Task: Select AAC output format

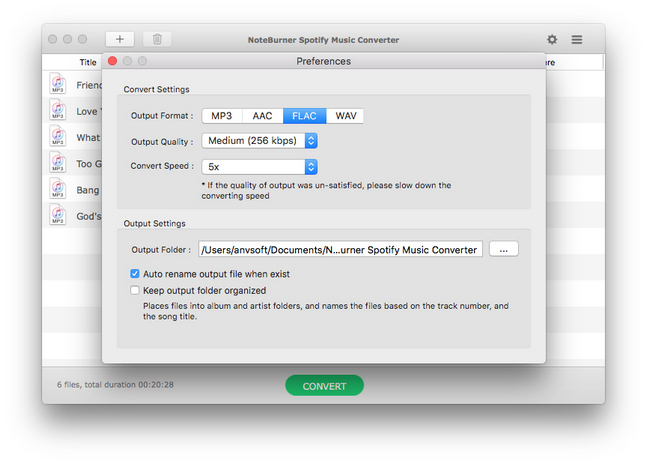Action: click(262, 116)
